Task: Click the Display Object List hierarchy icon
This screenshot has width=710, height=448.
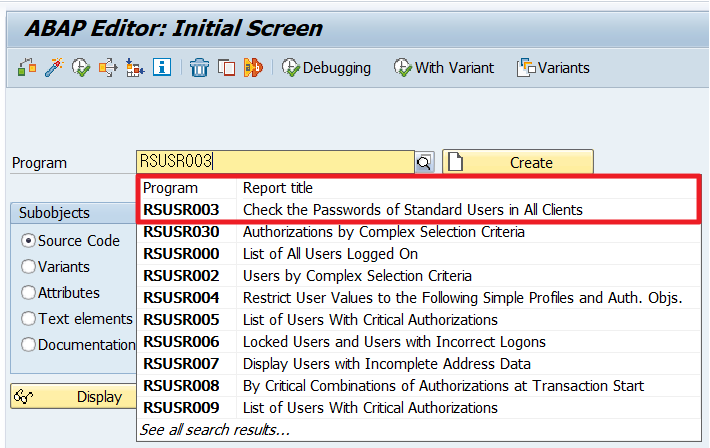Action: coord(135,68)
